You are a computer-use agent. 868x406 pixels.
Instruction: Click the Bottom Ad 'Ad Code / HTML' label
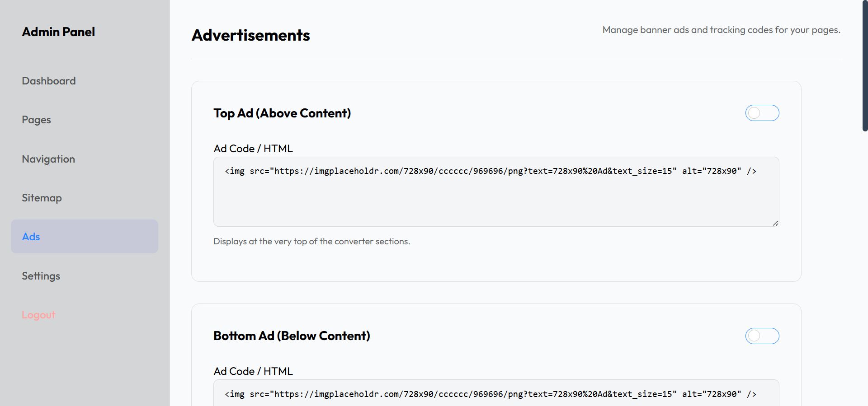pos(253,371)
